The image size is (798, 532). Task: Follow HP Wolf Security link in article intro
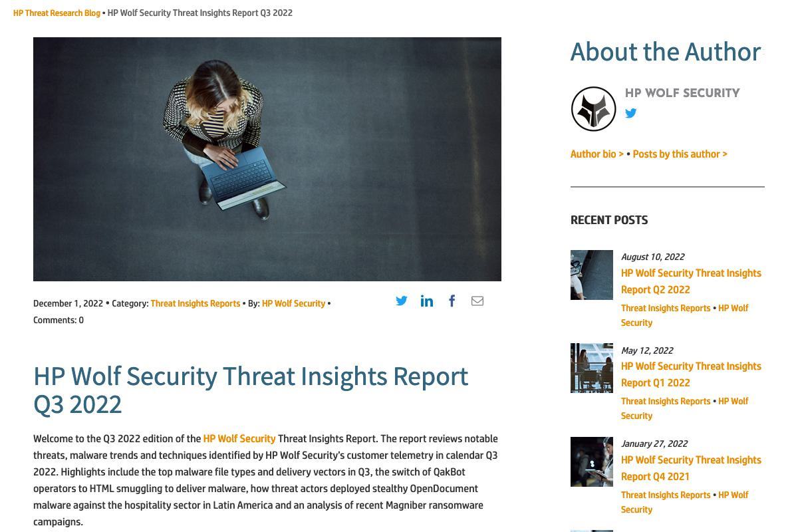(x=239, y=439)
